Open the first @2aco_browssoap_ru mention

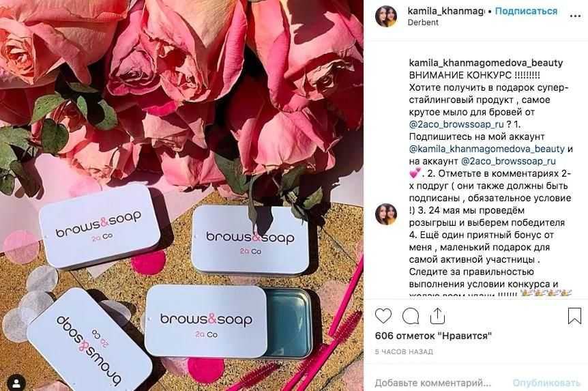(x=456, y=124)
